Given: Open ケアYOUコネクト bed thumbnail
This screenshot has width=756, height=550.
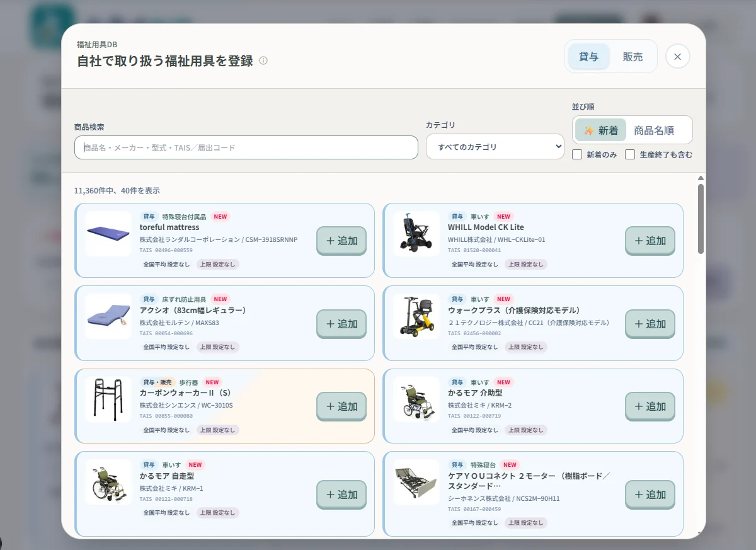Looking at the screenshot, I should pos(416,482).
